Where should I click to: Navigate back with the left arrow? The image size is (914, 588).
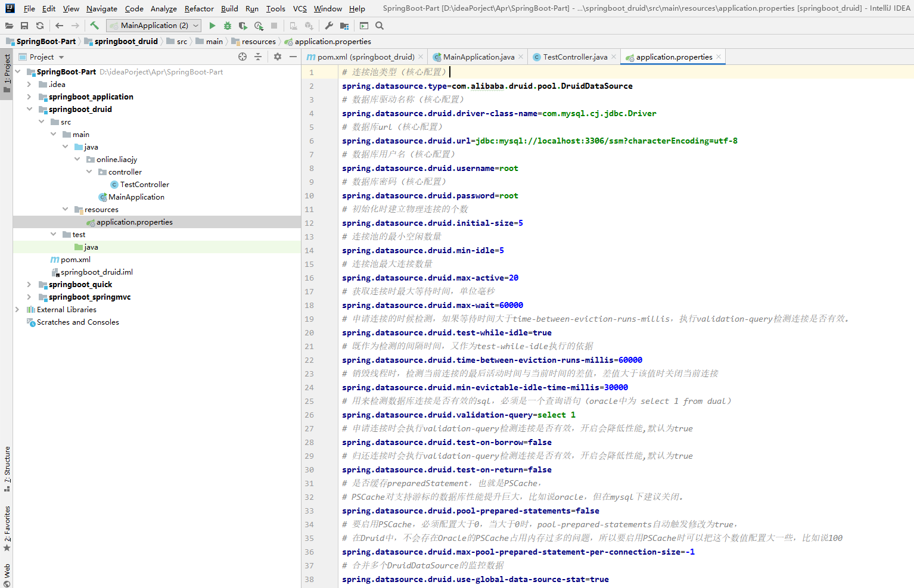59,26
